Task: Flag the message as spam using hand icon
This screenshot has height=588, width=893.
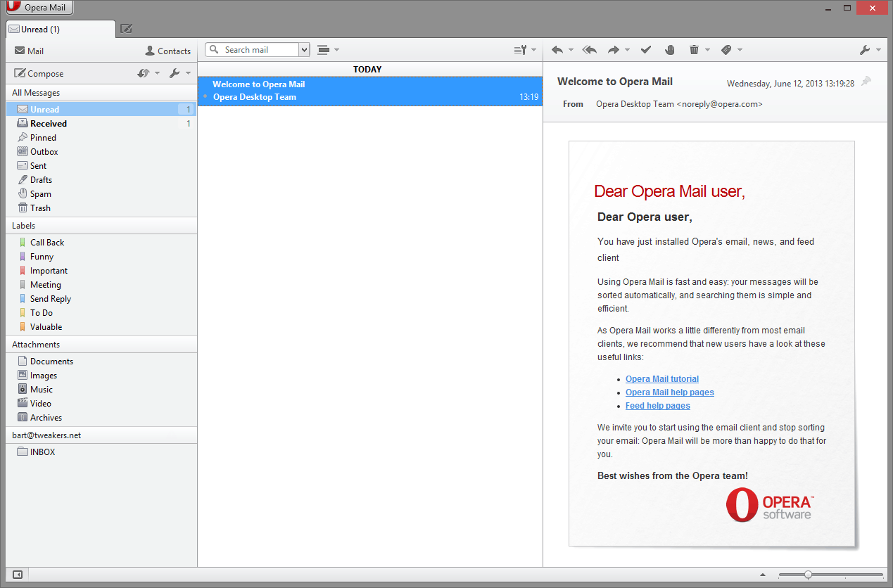Action: [669, 50]
